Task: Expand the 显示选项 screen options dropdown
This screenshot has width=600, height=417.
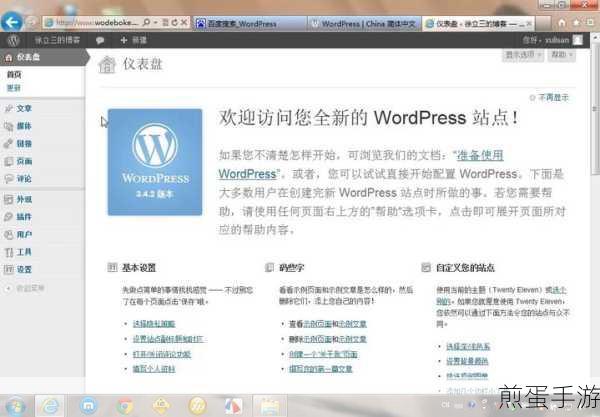Action: [523, 55]
